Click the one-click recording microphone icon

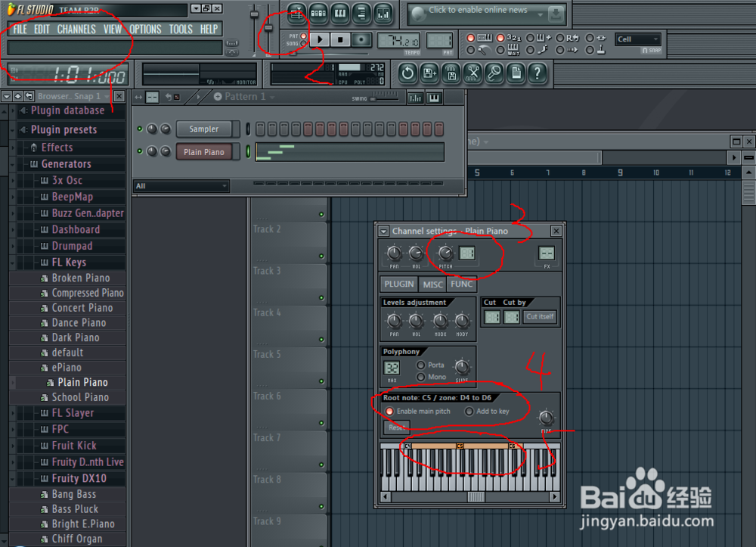coord(494,73)
